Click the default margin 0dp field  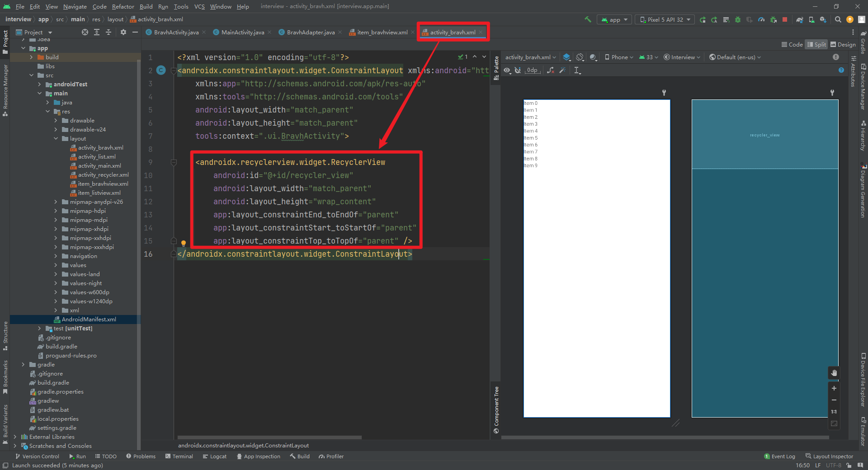click(533, 70)
